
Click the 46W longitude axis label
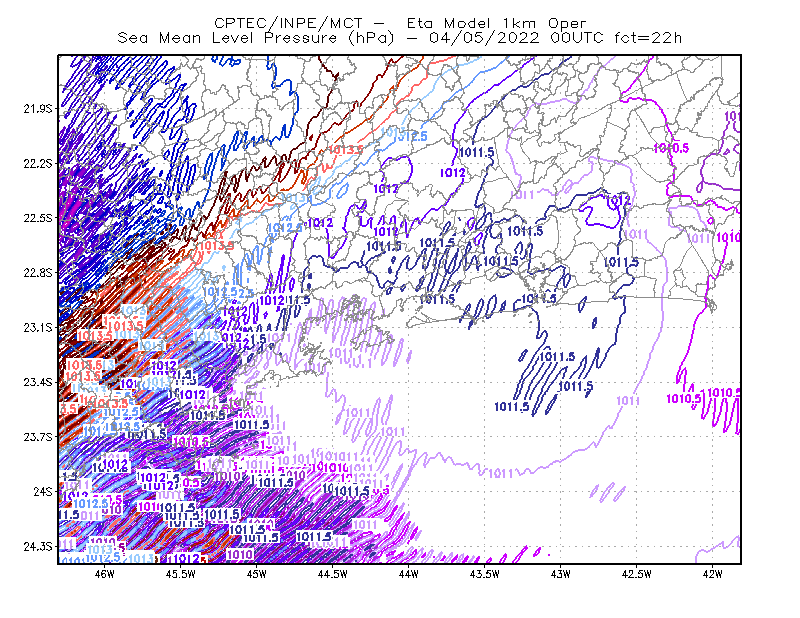click(x=105, y=574)
